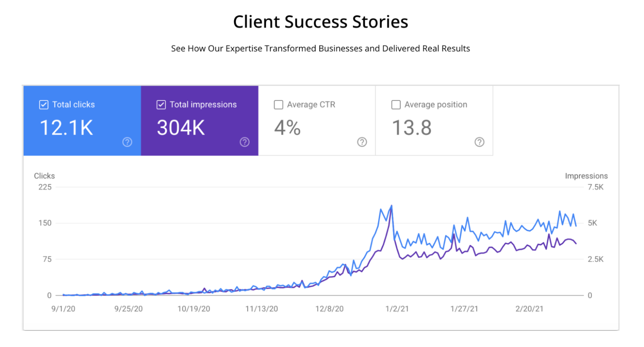The width and height of the screenshot is (644, 347).
Task: Enable the Average CTR checkbox
Action: tap(278, 105)
